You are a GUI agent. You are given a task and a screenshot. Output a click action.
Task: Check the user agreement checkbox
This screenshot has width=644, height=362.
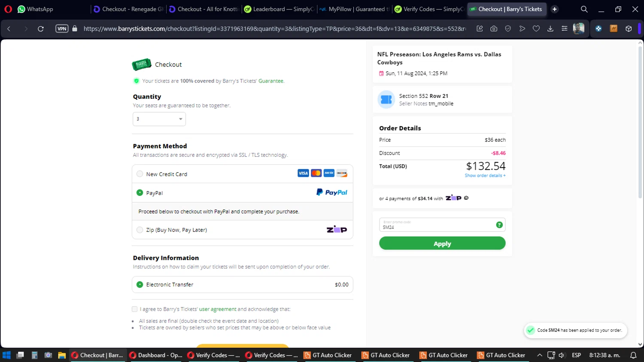click(134, 309)
